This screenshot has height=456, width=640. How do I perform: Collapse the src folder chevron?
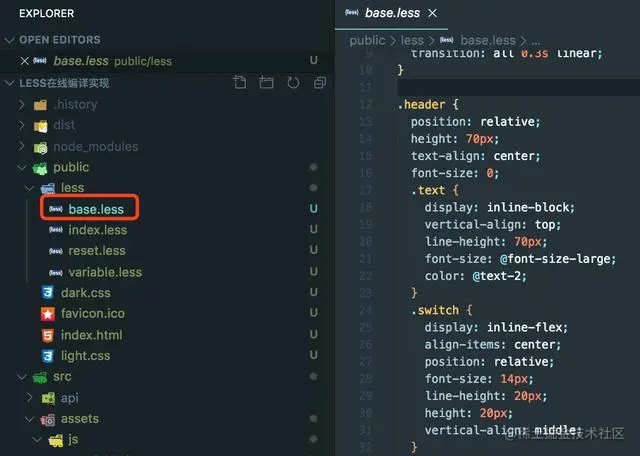tap(22, 377)
